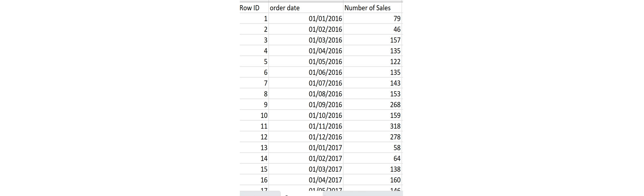Screen dimensions: 644x196
Task: Select the 'Row ID' header cell
Action: coord(250,8)
